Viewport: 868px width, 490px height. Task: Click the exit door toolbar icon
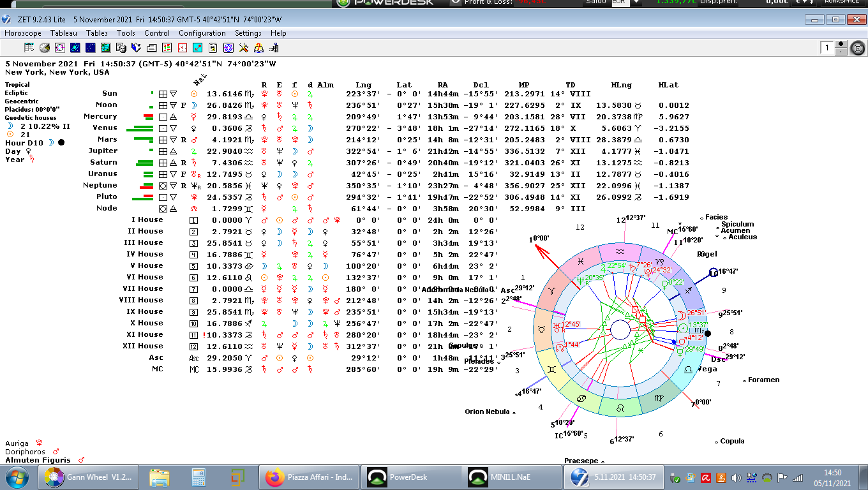(274, 48)
